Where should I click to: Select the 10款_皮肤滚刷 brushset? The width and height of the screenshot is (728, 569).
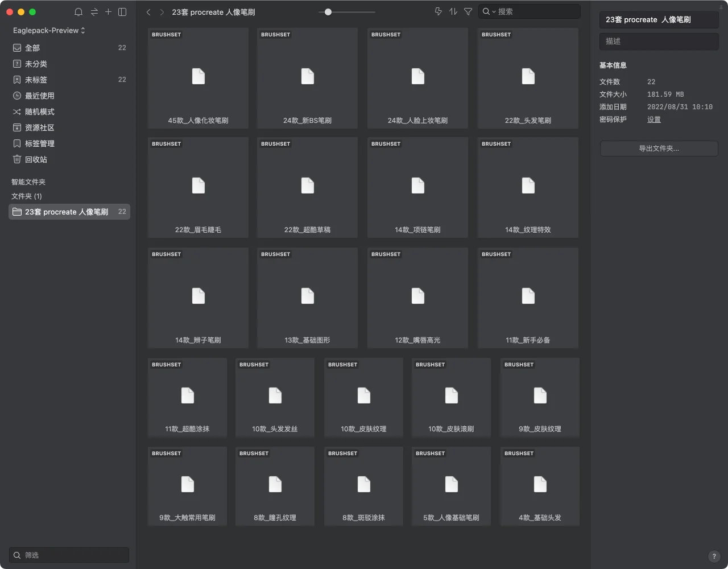tap(451, 397)
